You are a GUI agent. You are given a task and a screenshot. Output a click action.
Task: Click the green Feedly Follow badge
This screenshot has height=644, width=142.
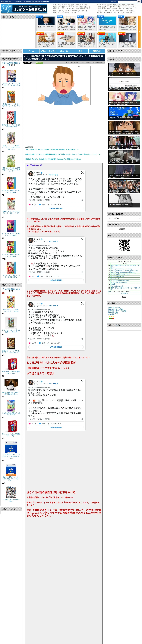click(39, 63)
